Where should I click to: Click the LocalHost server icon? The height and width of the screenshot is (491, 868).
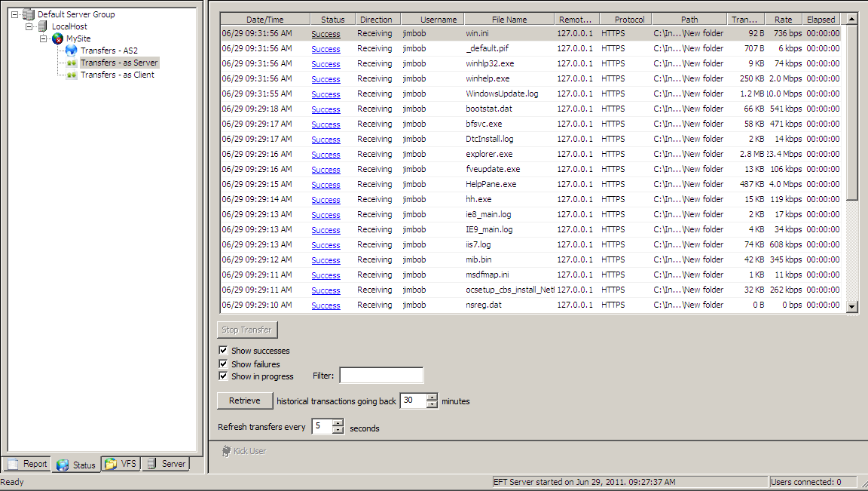(43, 26)
